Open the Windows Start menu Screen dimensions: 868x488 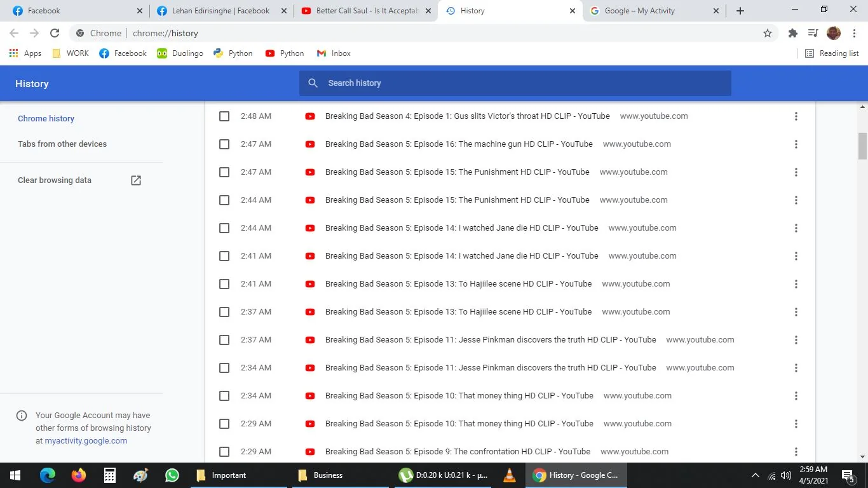tap(15, 475)
